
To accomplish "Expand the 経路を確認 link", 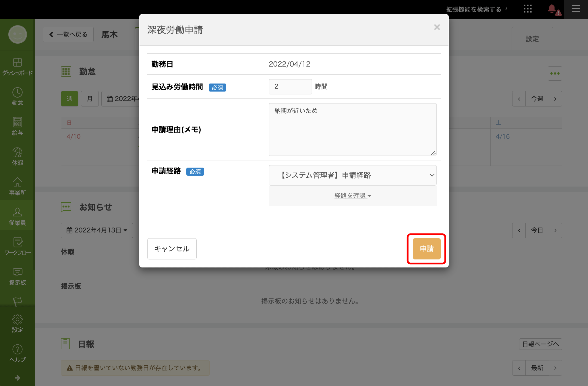I will 352,196.
